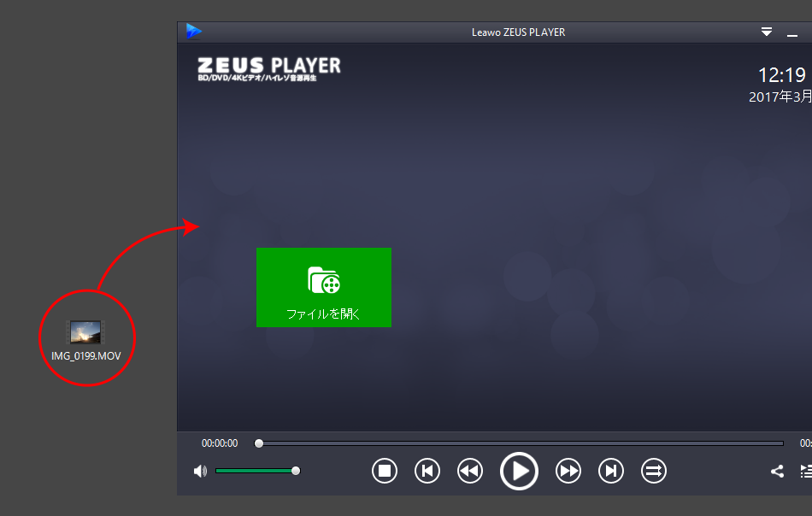Select the ZEUS PLAYER header text
This screenshot has width=812, height=516.
(x=268, y=66)
